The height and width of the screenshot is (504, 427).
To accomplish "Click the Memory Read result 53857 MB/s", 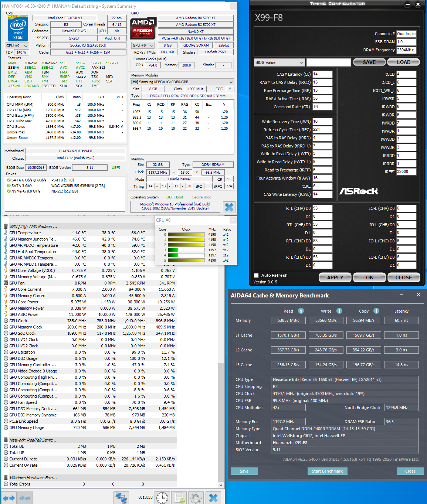I will 288,320.
